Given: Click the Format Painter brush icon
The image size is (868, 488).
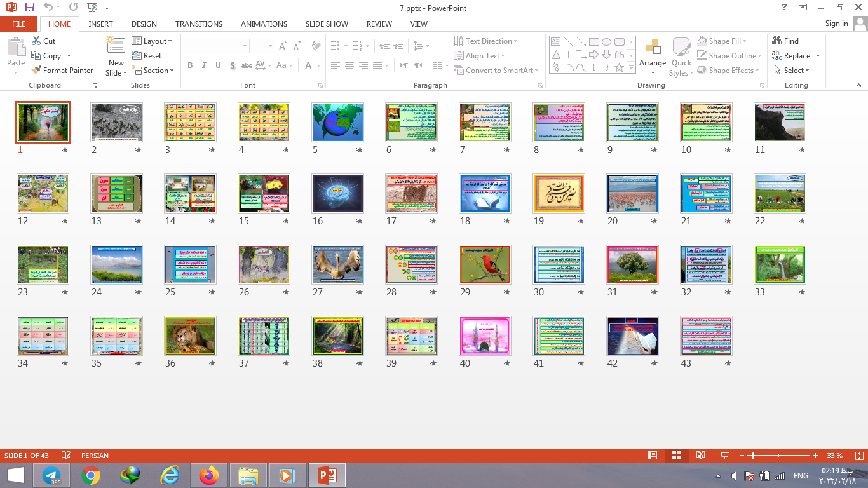Looking at the screenshot, I should tap(36, 71).
